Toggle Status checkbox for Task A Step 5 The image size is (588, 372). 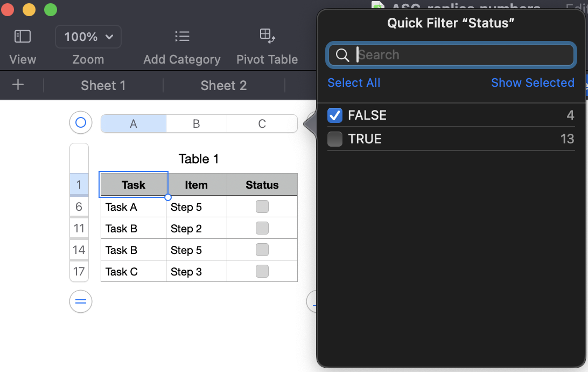tap(262, 206)
